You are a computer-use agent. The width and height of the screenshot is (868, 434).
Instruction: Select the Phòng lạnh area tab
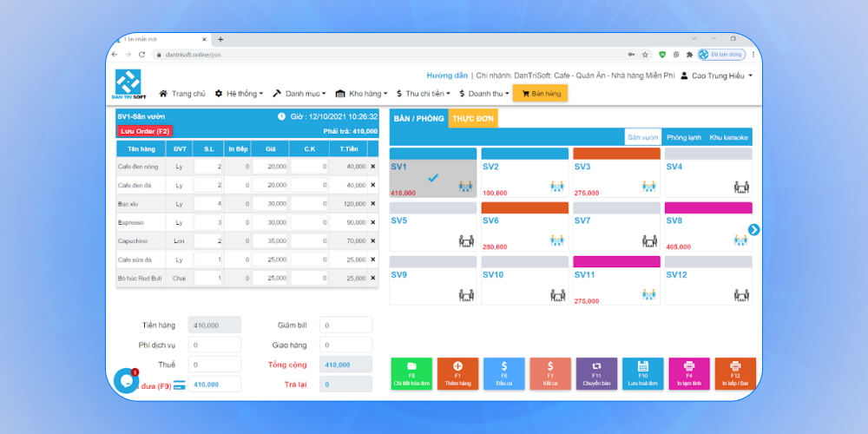tap(683, 138)
